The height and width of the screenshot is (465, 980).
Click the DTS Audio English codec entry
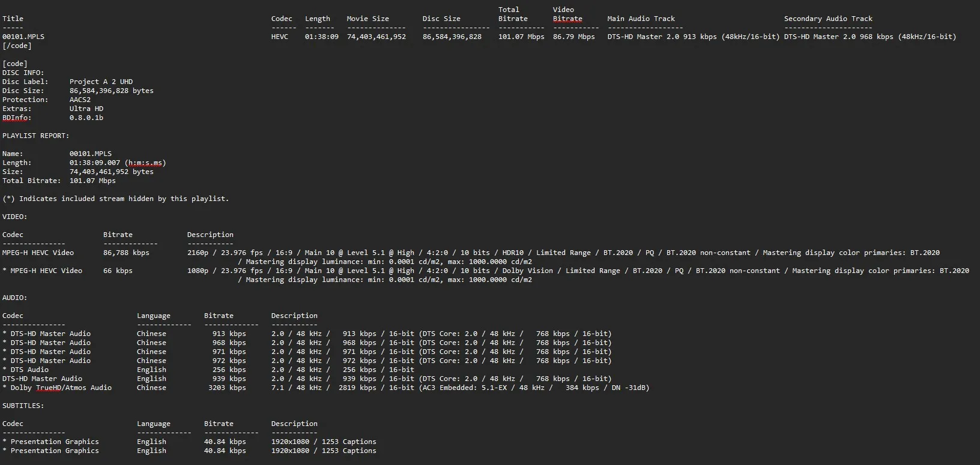29,370
